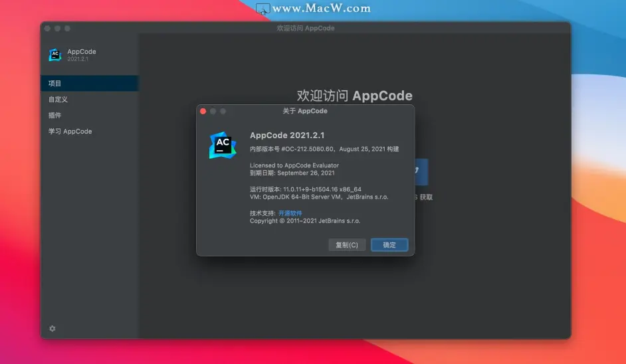Click the VM: OpenJDK 64-Bit Server line
This screenshot has height=364, width=626.
(319, 197)
